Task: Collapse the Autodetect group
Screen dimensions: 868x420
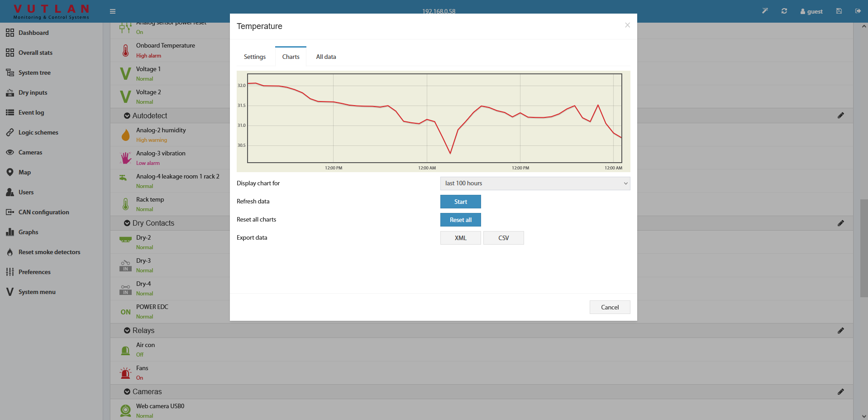Action: (127, 116)
